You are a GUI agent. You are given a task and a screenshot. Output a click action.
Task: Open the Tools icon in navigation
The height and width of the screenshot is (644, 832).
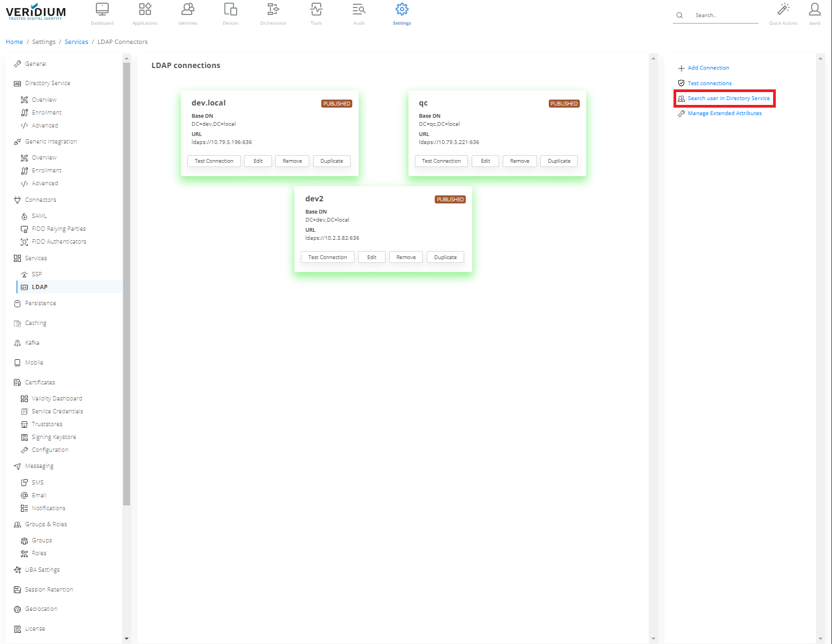tap(316, 10)
